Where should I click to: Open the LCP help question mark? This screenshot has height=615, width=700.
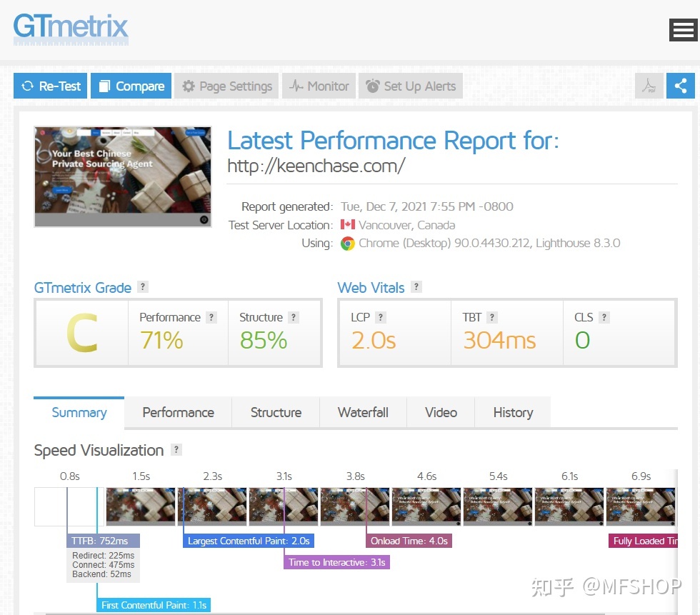point(381,318)
